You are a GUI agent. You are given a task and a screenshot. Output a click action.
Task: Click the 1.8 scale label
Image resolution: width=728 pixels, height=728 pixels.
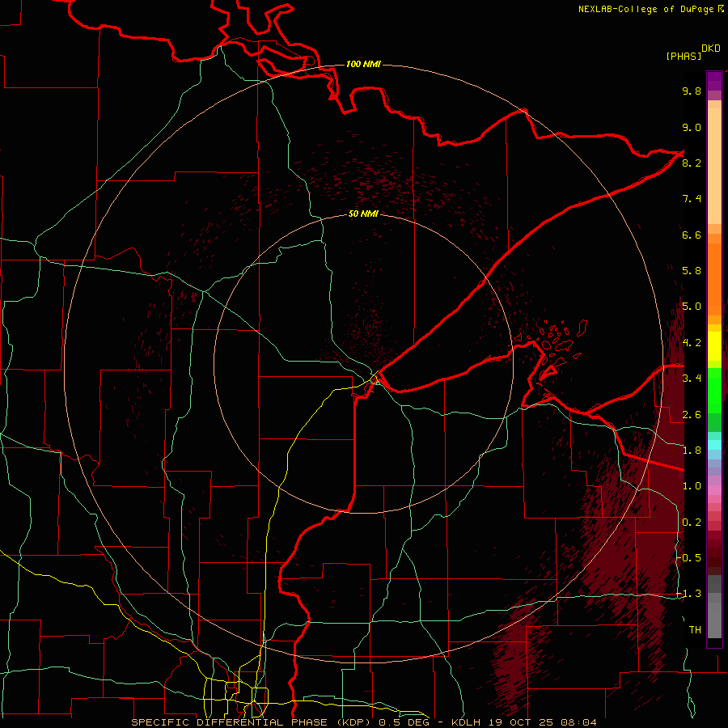(692, 451)
